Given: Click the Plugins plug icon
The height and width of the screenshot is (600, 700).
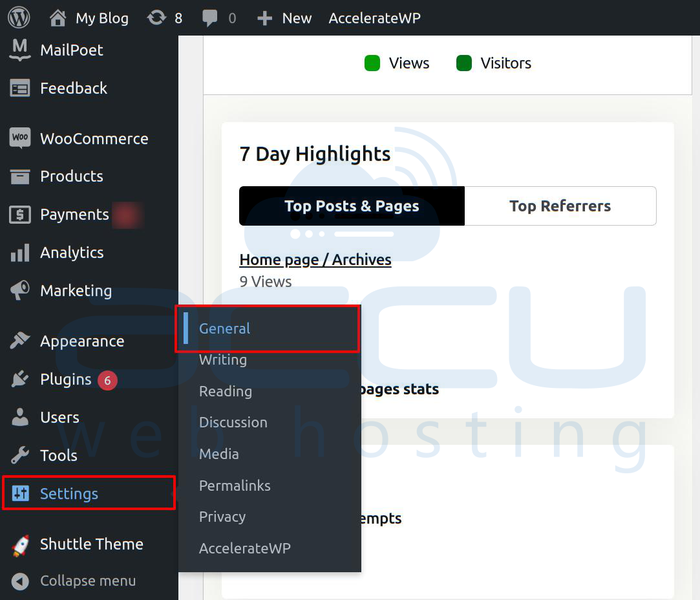Looking at the screenshot, I should (19, 379).
